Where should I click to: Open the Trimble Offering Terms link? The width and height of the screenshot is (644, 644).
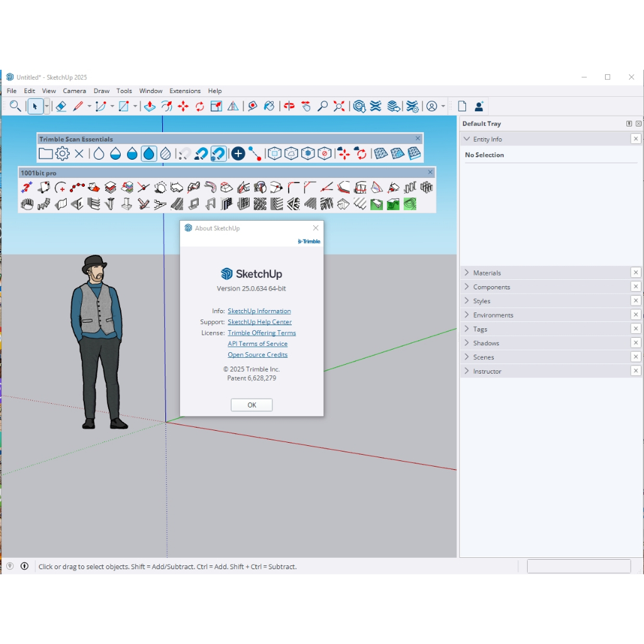pos(262,333)
